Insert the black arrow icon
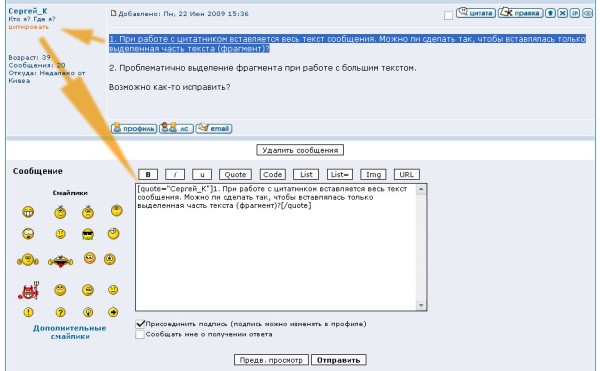Viewport: 600px width, 371px height. [x=113, y=312]
